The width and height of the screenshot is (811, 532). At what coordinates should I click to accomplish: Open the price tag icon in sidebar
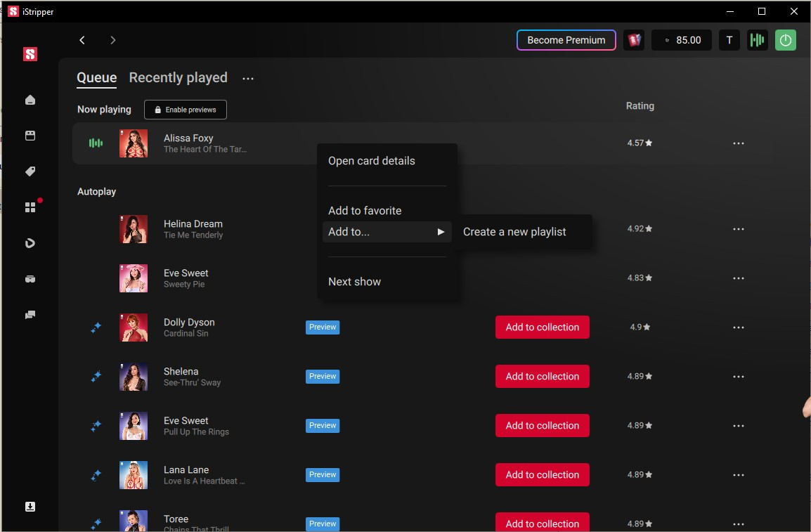pos(30,171)
